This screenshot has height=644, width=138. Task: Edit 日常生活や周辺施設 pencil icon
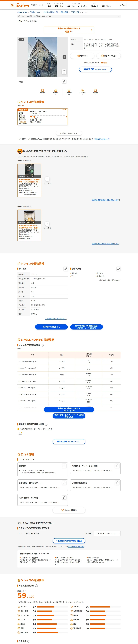click(117, 483)
